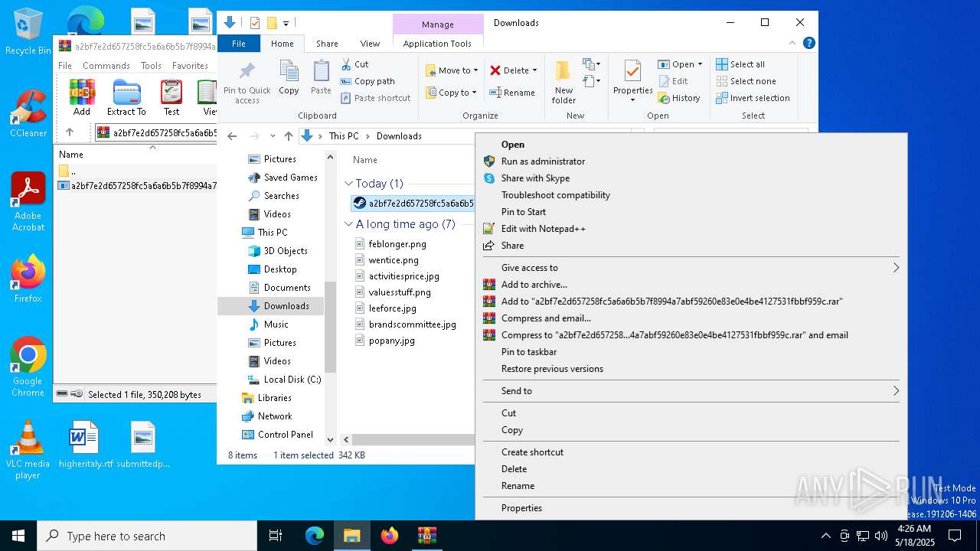The height and width of the screenshot is (551, 980).
Task: Click WinRAR icon in taskbar
Action: [x=427, y=536]
